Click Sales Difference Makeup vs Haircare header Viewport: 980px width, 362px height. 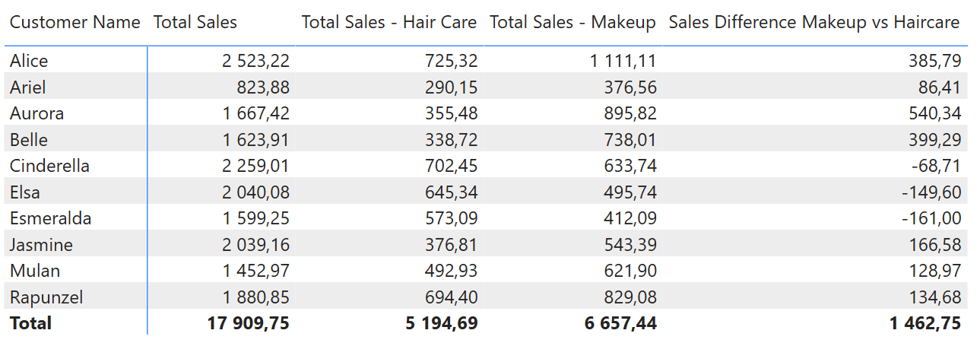[x=813, y=23]
